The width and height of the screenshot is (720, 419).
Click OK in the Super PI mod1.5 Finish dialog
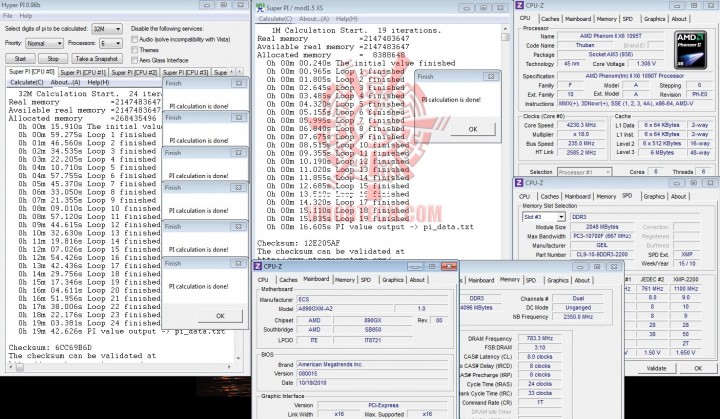tap(473, 130)
